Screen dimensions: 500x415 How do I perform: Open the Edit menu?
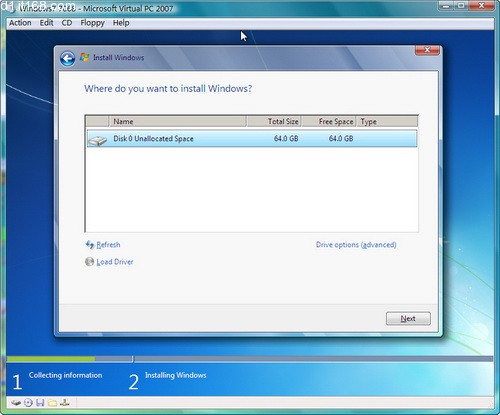[x=46, y=23]
